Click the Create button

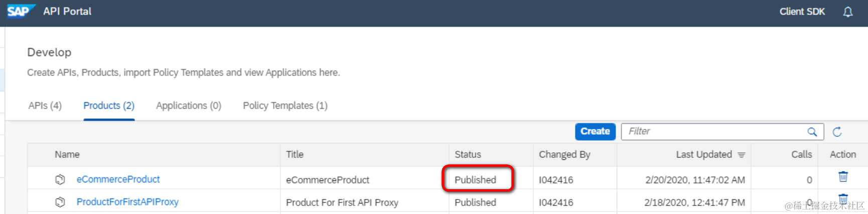click(x=595, y=131)
